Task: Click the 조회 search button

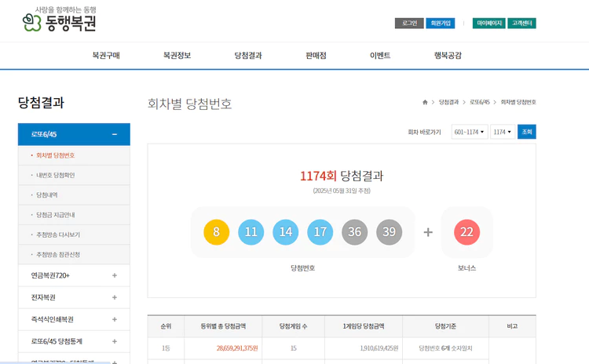Action: tap(527, 132)
